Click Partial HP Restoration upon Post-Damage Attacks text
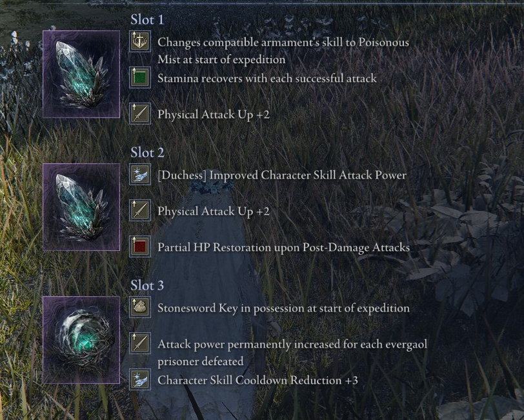 point(284,248)
